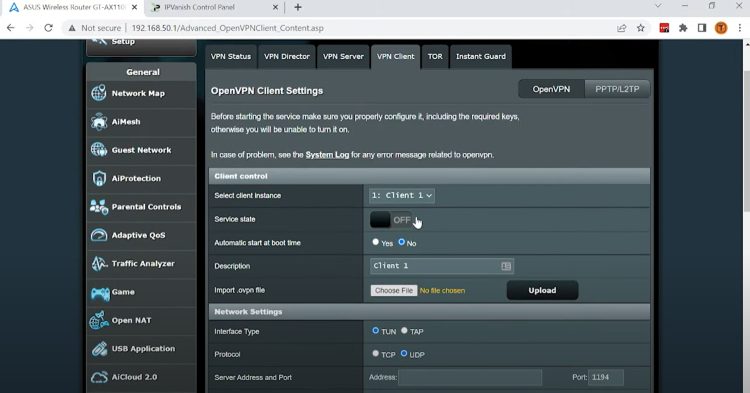The image size is (750, 393).
Task: Open a new browser tab
Action: pos(298,7)
